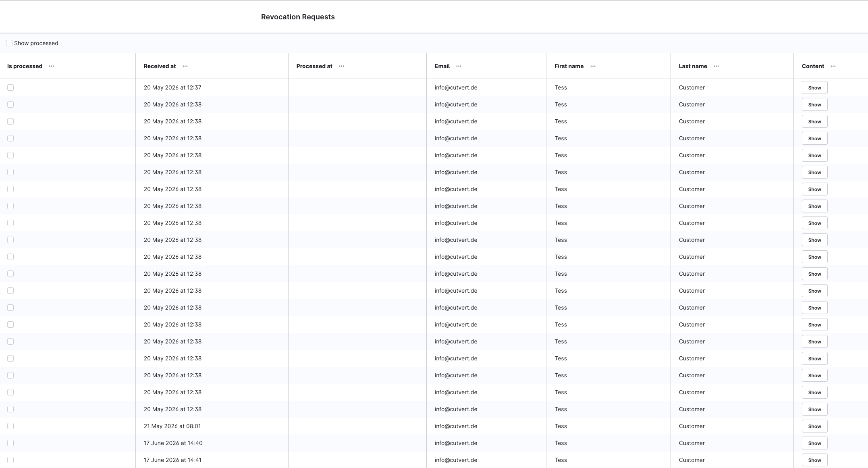Select the date cell 17 June 2026 at 14:41

[x=172, y=460]
